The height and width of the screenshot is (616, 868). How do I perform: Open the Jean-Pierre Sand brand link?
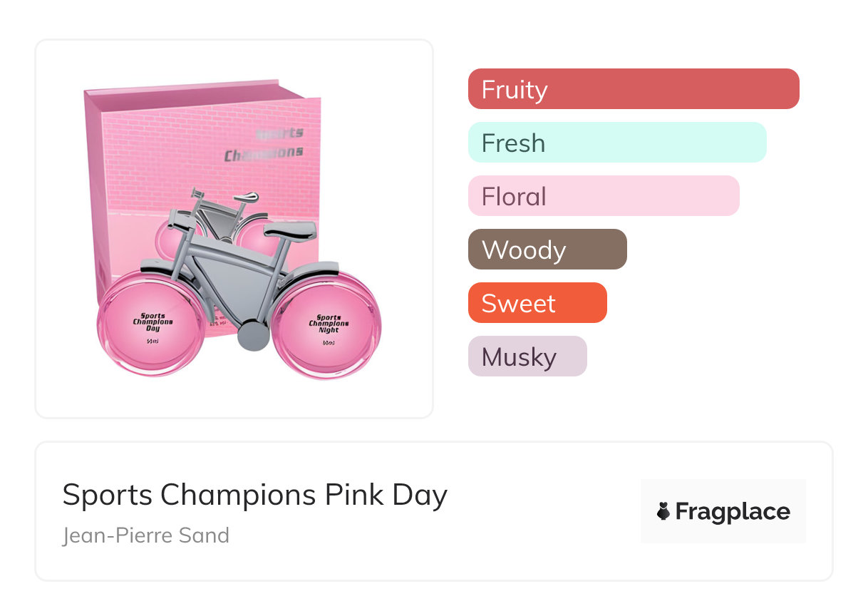pos(146,535)
